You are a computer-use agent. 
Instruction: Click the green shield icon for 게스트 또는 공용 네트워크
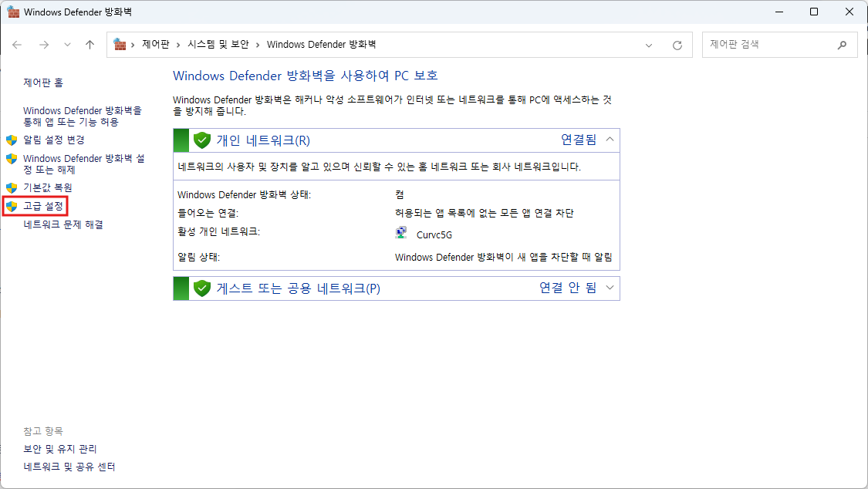pyautogui.click(x=202, y=288)
